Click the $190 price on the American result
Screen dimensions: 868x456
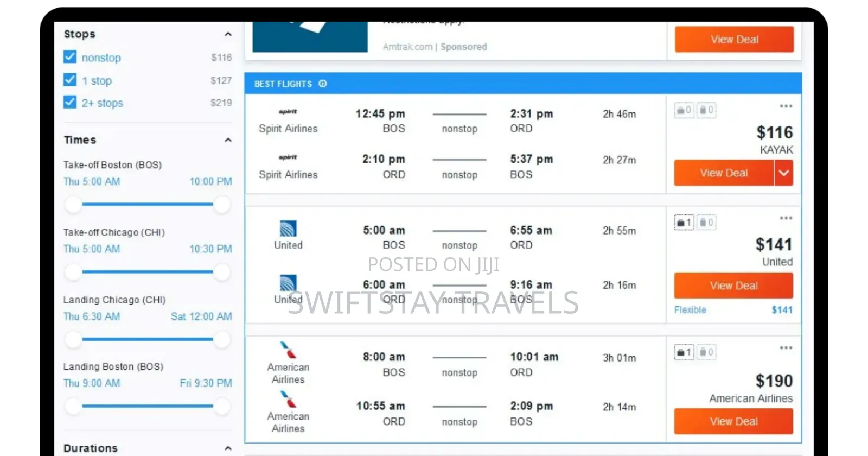774,381
